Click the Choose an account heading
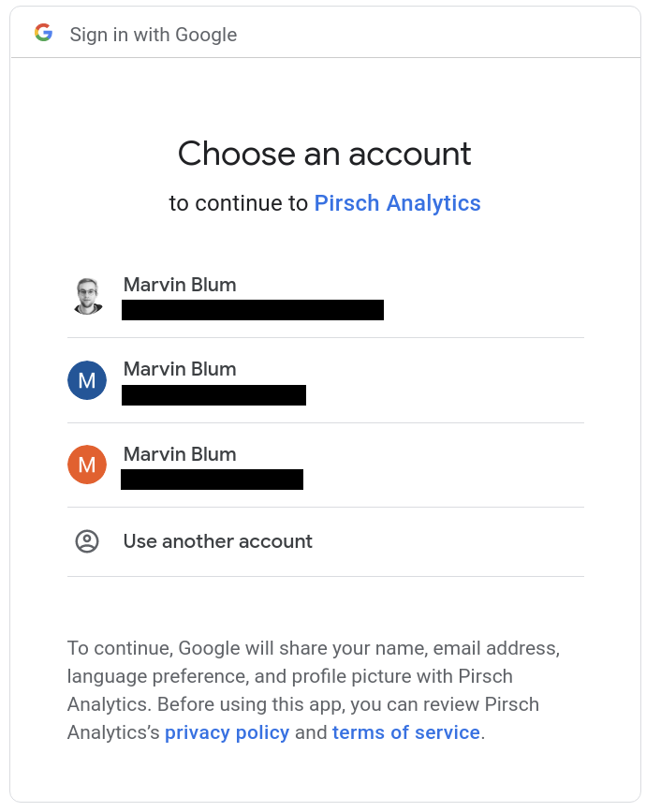This screenshot has height=812, width=646. tap(325, 154)
